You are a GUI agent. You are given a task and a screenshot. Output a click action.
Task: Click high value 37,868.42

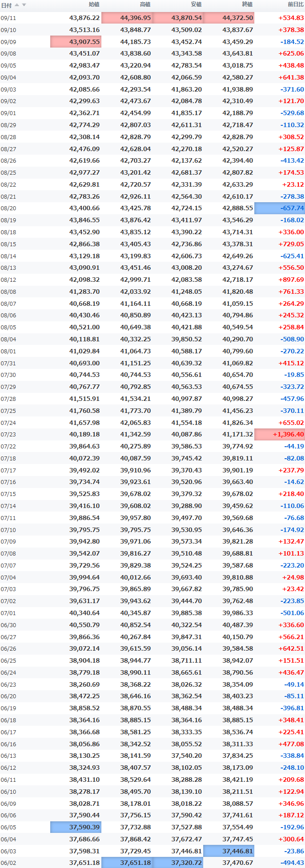(x=136, y=839)
